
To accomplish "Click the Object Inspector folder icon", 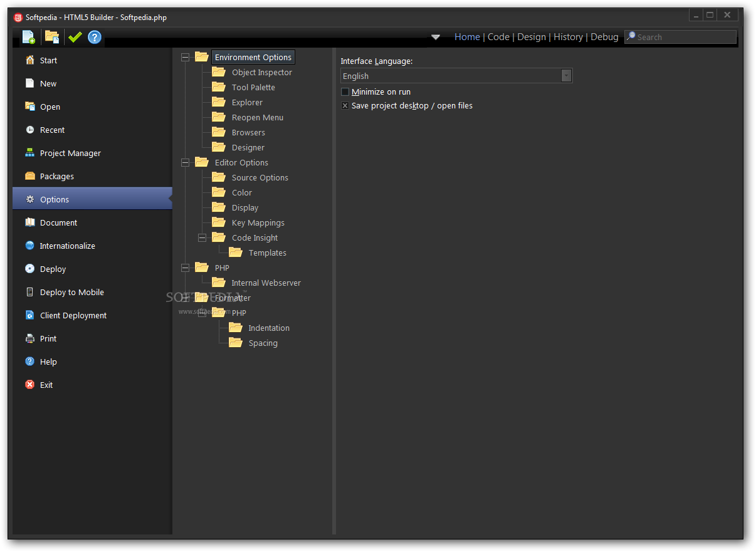I will click(x=219, y=71).
